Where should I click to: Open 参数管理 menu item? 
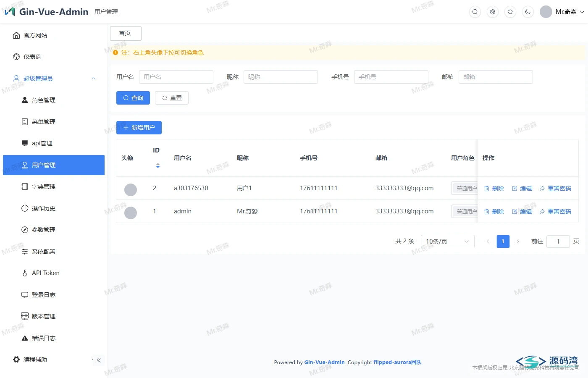pyautogui.click(x=54, y=230)
